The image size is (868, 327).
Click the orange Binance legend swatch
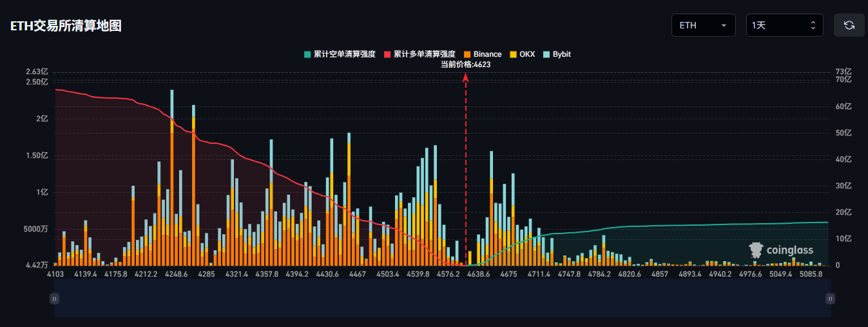point(467,54)
